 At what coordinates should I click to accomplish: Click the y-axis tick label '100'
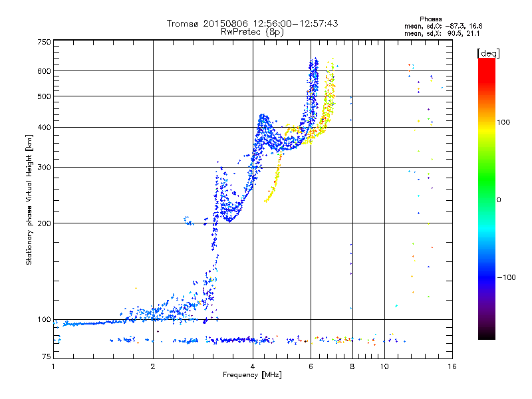coord(44,320)
